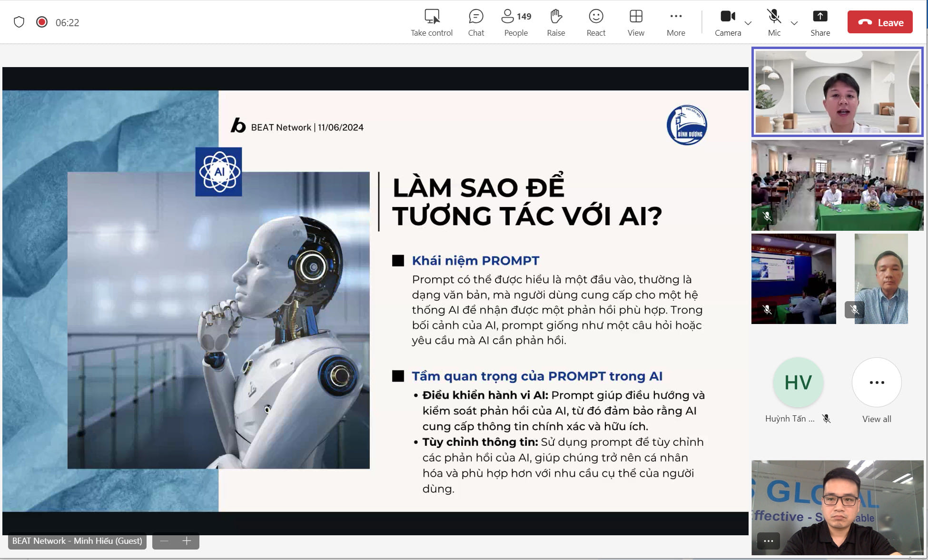Click the red recording indicator
Viewport: 928px width, 560px height.
(x=42, y=22)
